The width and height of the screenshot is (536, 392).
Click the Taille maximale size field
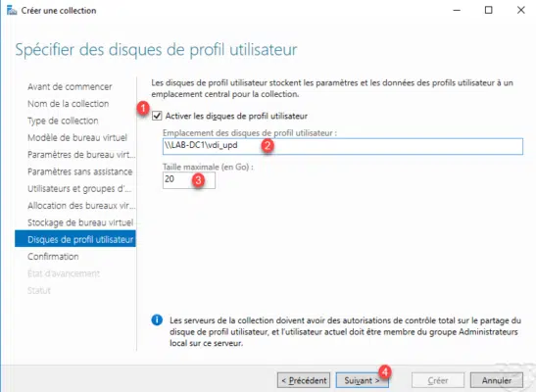[x=189, y=179]
